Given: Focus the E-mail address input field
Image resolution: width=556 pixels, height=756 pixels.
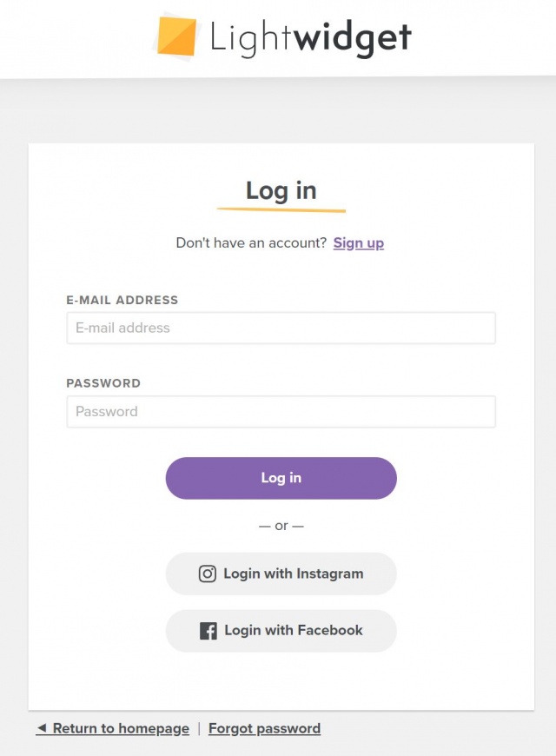Looking at the screenshot, I should coord(281,328).
